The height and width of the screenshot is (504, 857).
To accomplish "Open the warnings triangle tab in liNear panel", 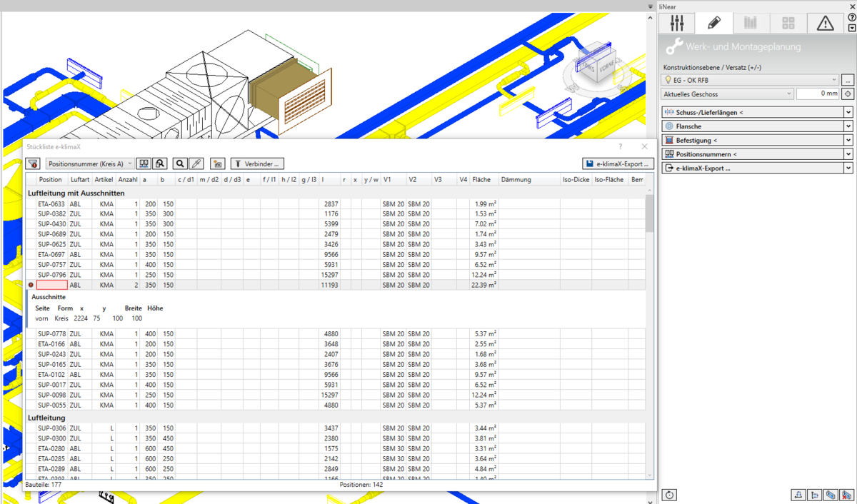I will point(825,23).
